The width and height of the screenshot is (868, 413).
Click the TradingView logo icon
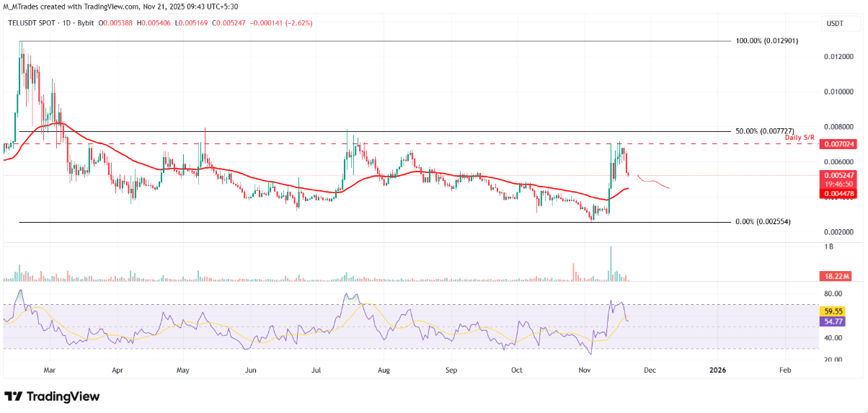(x=14, y=396)
